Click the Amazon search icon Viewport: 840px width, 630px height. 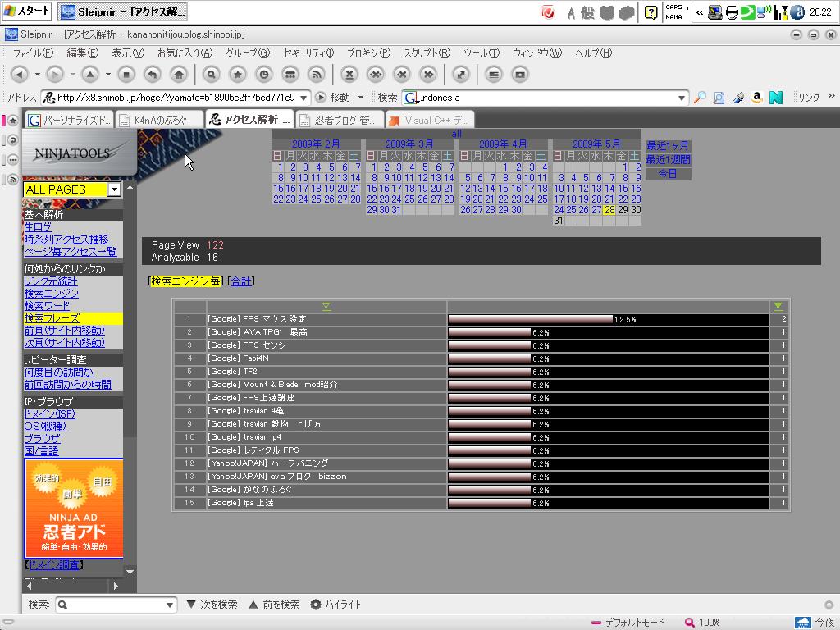coord(756,98)
